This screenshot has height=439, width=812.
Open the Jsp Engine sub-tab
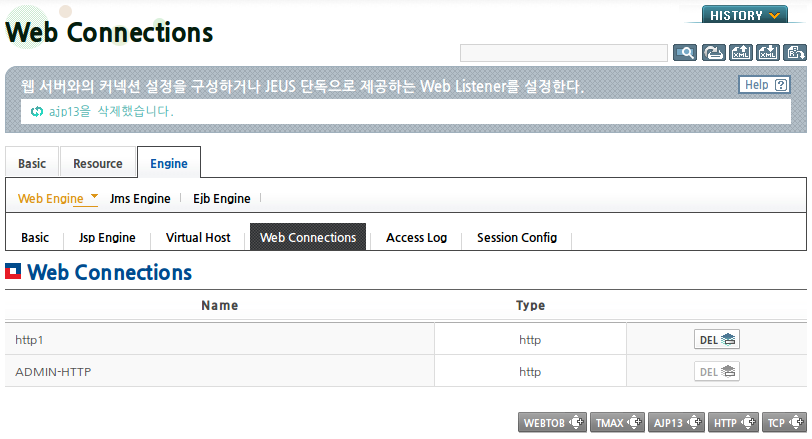point(107,238)
